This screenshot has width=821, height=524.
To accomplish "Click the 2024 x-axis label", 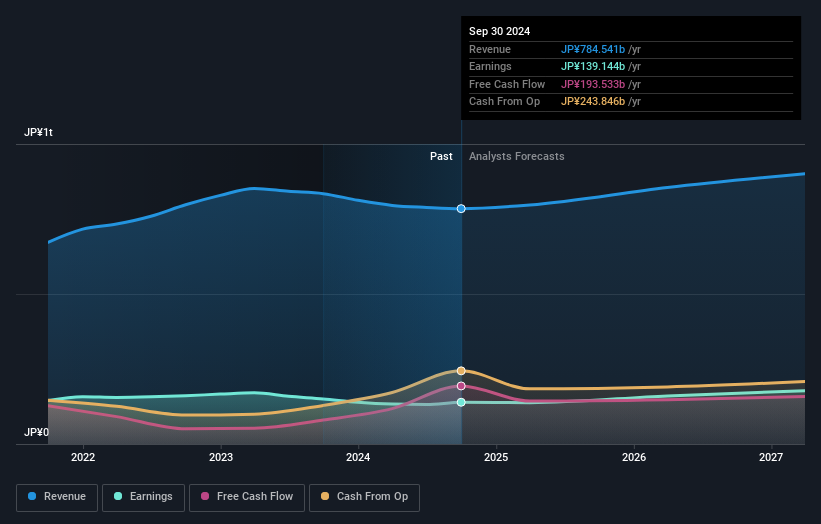I will [358, 458].
